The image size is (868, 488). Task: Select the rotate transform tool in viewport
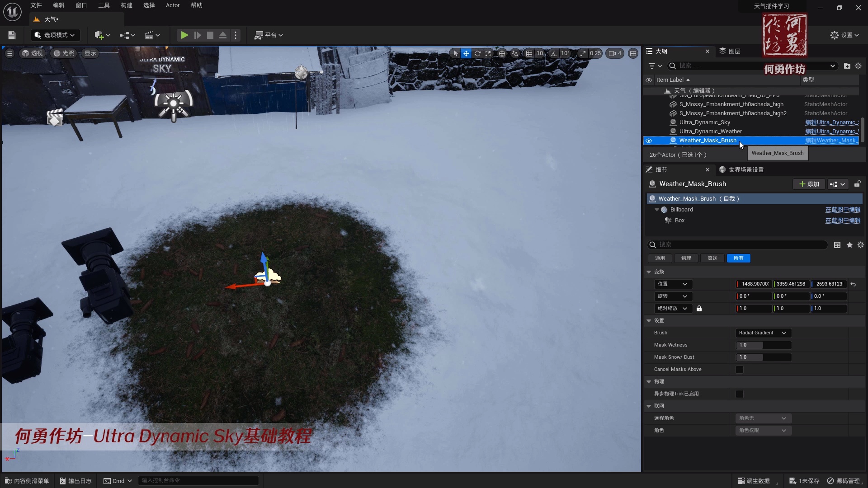(x=477, y=53)
